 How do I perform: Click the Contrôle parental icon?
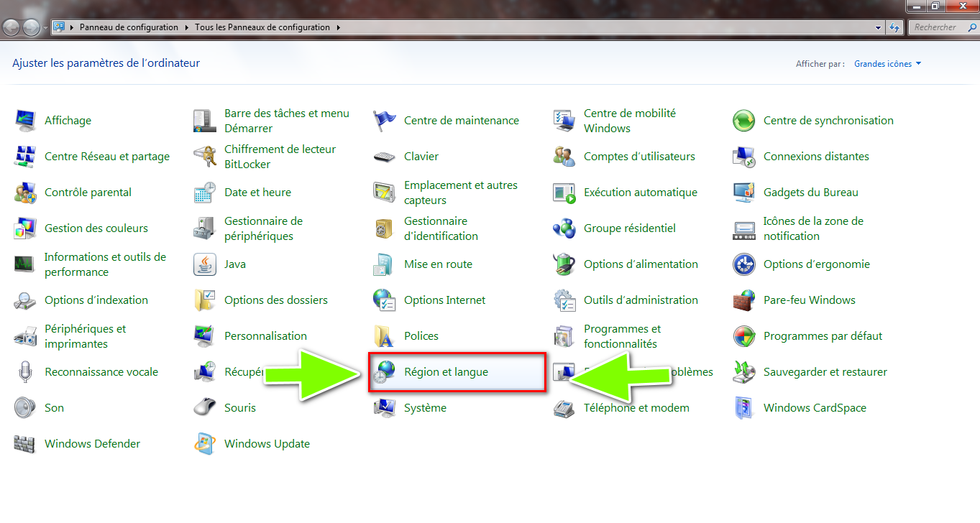pyautogui.click(x=25, y=193)
